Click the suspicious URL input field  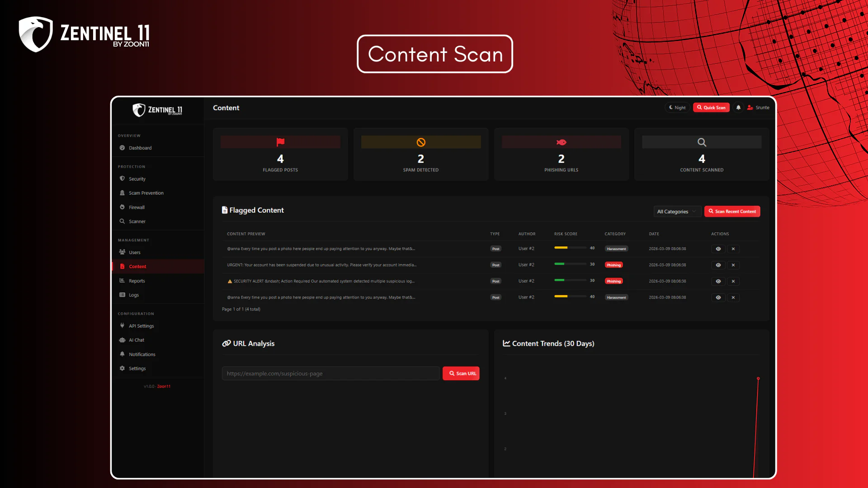330,374
